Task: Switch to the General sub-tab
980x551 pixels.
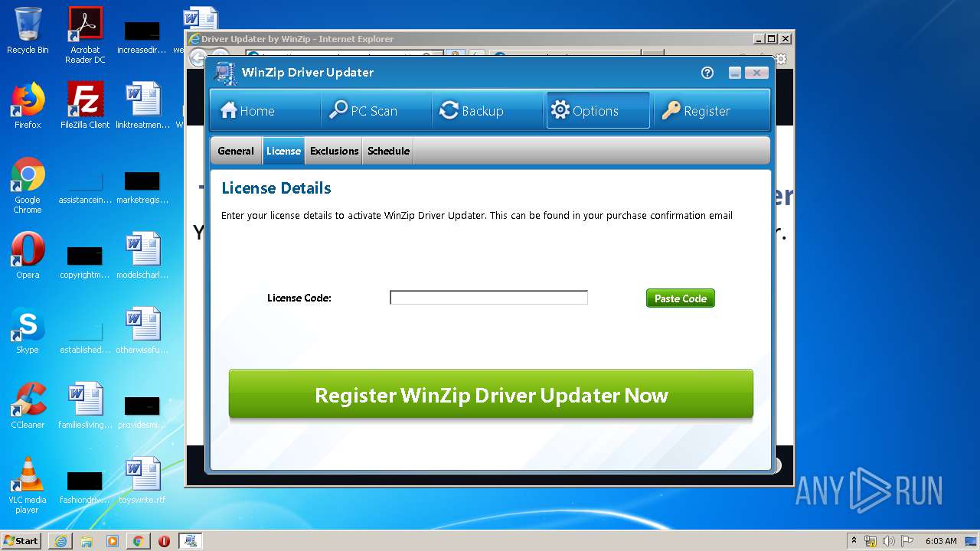Action: pos(236,151)
